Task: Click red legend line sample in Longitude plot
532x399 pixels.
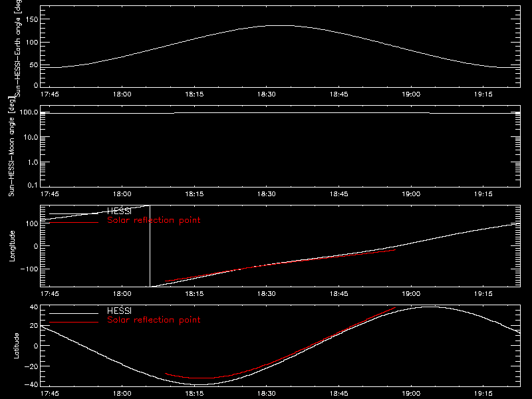Action: point(74,223)
